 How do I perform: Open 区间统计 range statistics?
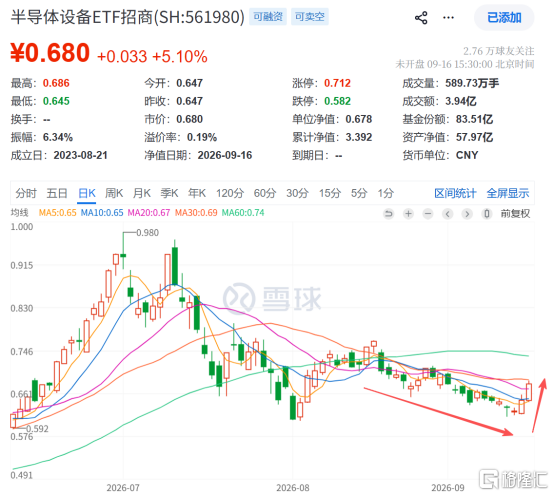tap(455, 193)
